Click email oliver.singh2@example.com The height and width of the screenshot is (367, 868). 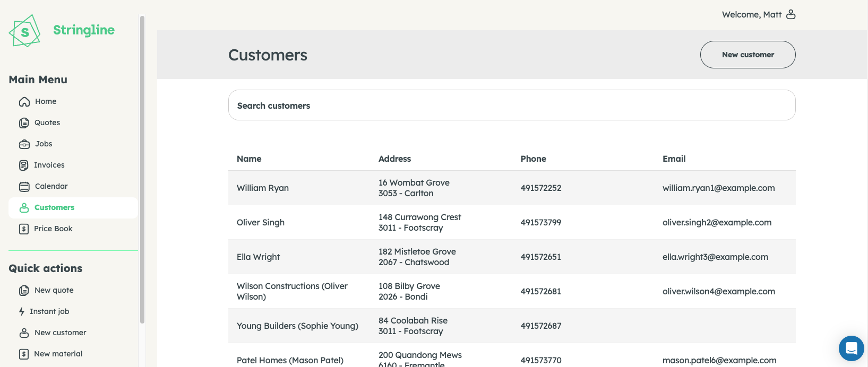tap(717, 222)
